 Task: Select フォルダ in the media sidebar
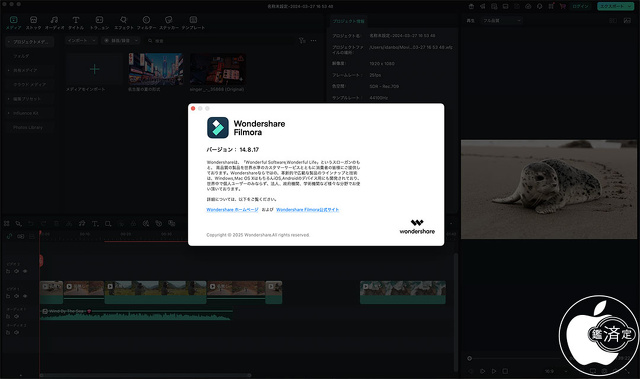(21, 56)
